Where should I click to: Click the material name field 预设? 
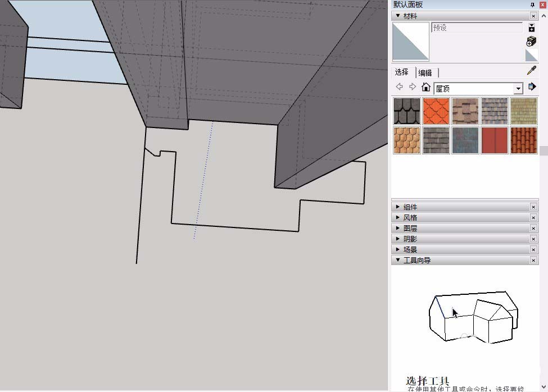[x=477, y=28]
